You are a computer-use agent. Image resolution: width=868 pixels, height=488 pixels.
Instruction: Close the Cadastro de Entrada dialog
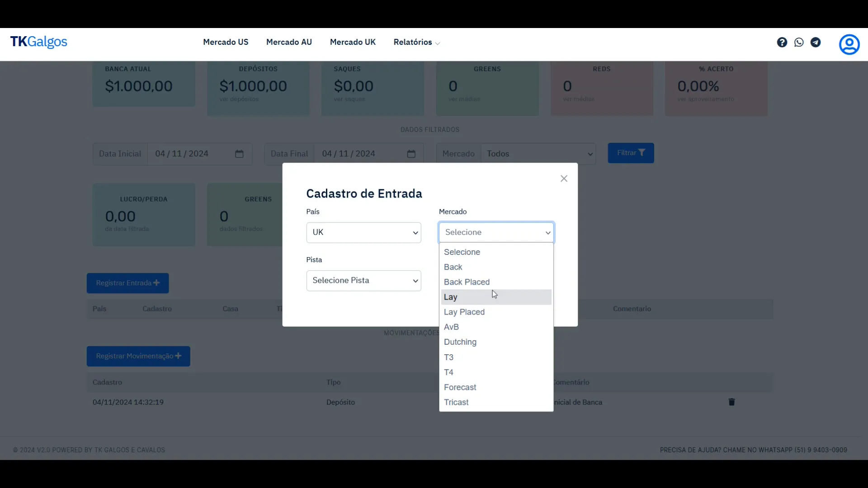point(564,178)
